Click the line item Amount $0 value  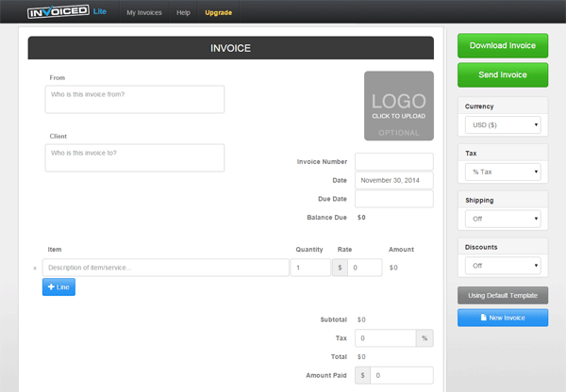coord(393,268)
